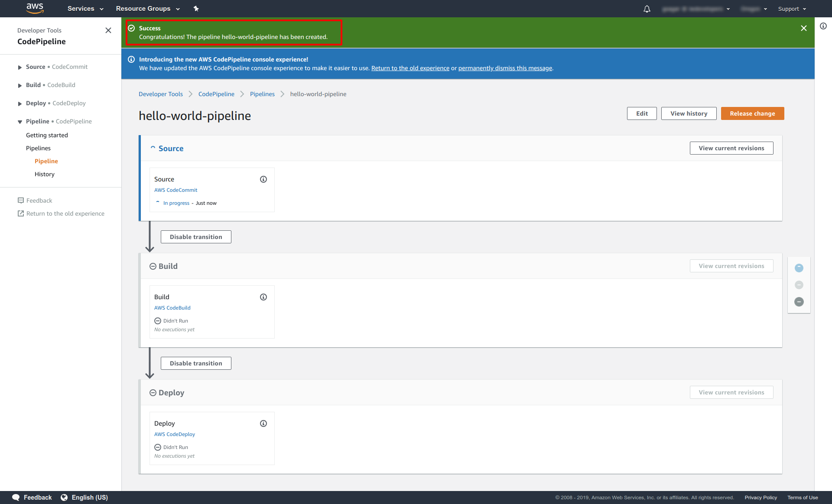
Task: Jump to Deploy stage via dark indicator
Action: pos(799,302)
